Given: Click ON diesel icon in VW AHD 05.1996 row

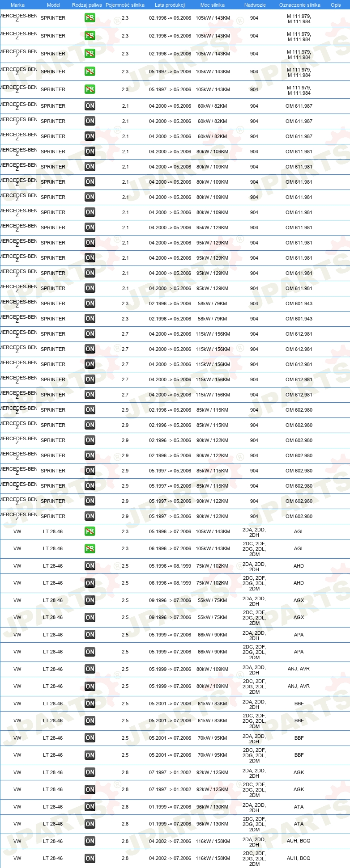Looking at the screenshot, I should point(90,566).
